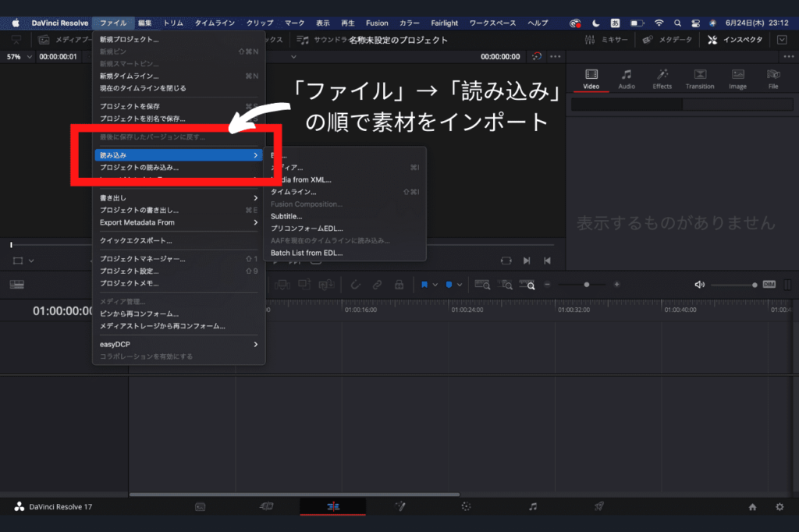
Task: Adjust the audio volume slider
Action: coord(734,285)
